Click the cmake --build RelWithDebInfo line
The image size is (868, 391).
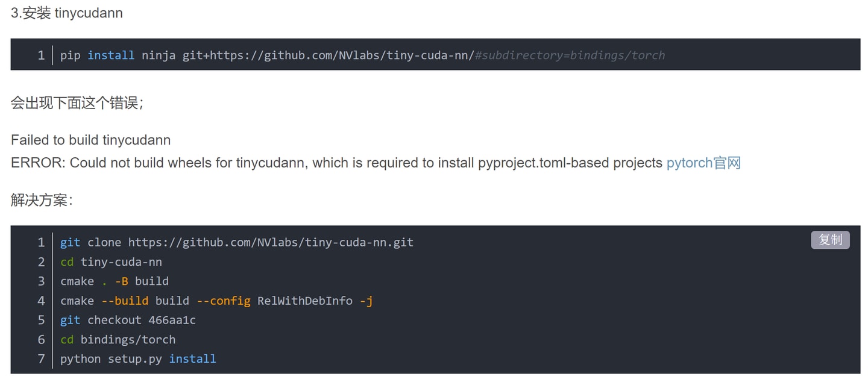pyautogui.click(x=216, y=300)
